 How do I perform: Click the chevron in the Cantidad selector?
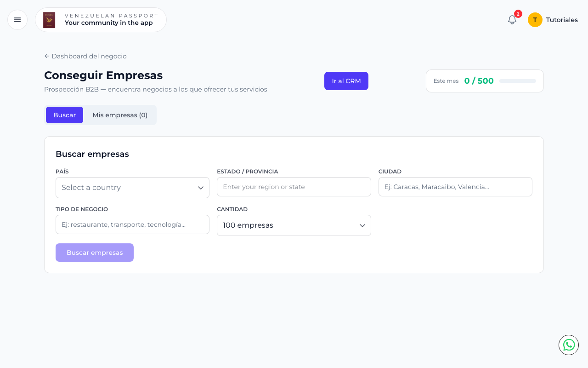(362, 225)
